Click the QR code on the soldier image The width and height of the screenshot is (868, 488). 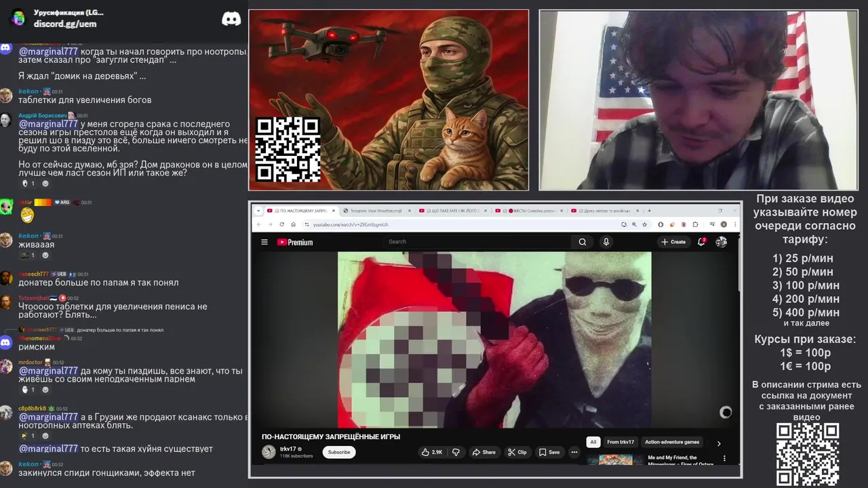pos(288,150)
